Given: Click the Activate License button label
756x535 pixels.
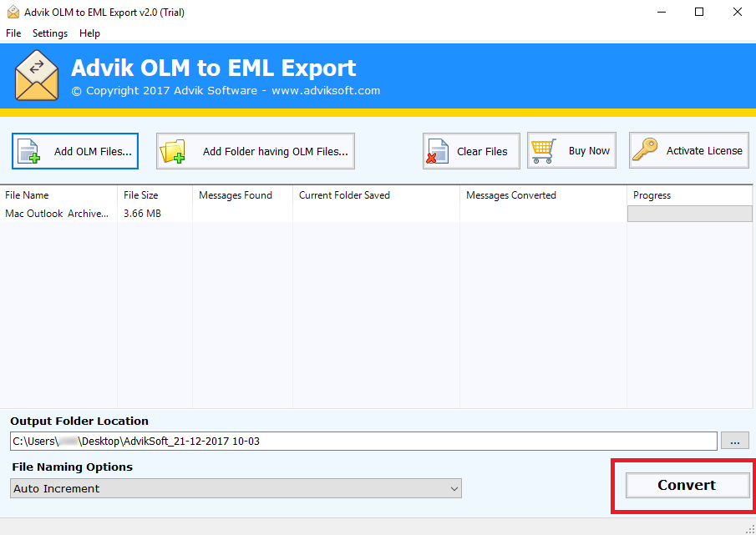Looking at the screenshot, I should pos(704,151).
